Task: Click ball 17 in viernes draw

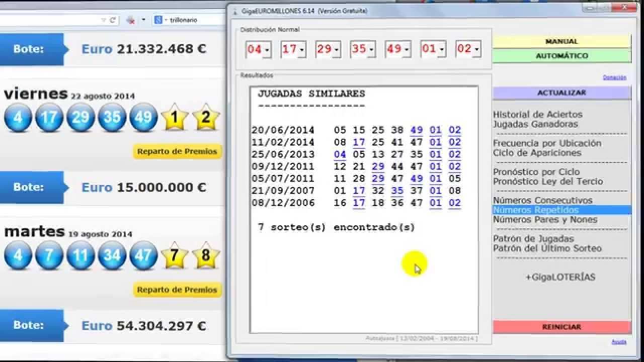Action: [49, 118]
